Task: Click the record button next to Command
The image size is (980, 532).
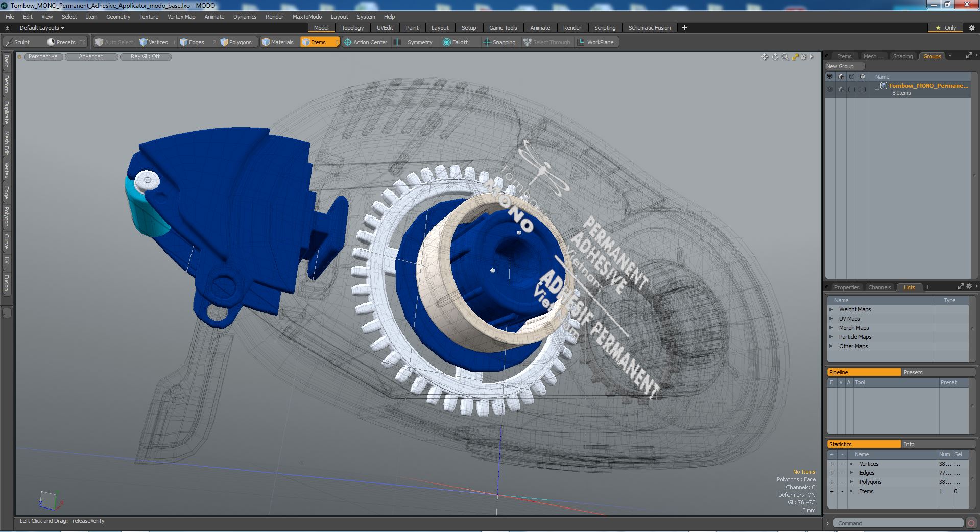Action: pyautogui.click(x=971, y=523)
